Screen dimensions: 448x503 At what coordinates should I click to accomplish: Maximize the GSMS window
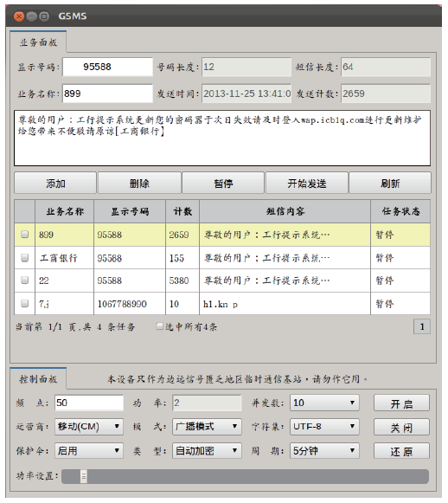click(44, 16)
